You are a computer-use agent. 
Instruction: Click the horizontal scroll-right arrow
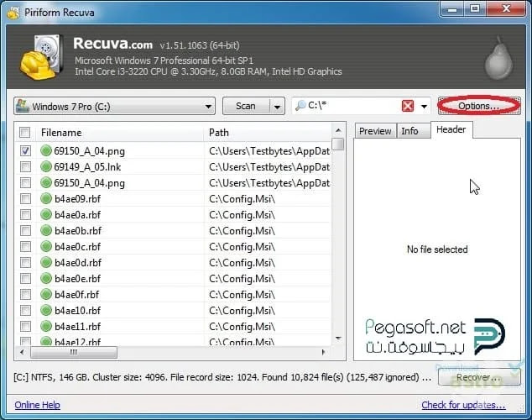tap(323, 352)
